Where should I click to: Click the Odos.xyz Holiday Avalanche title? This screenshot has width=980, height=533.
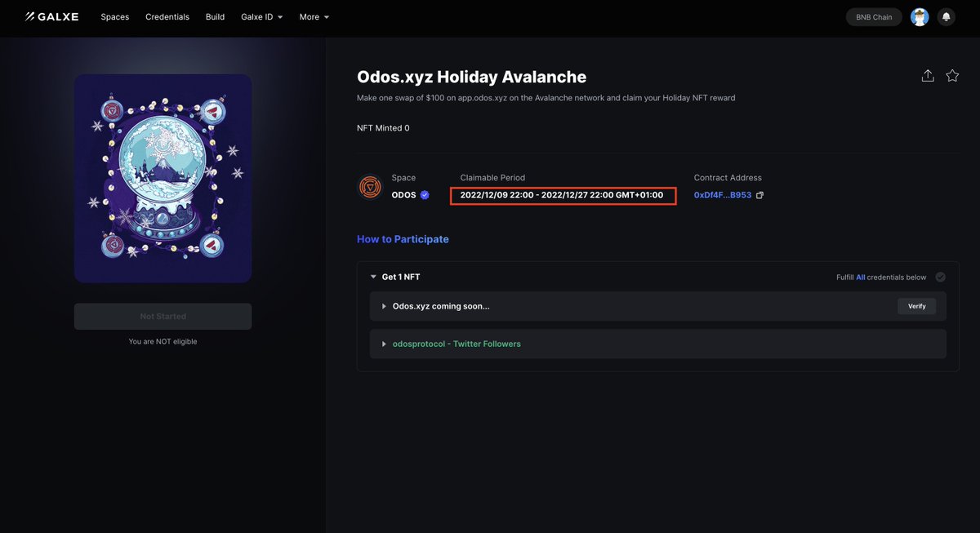pos(472,78)
